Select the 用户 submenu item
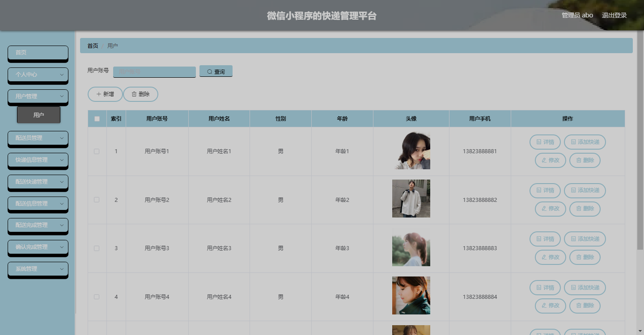The width and height of the screenshot is (644, 335). 38,115
